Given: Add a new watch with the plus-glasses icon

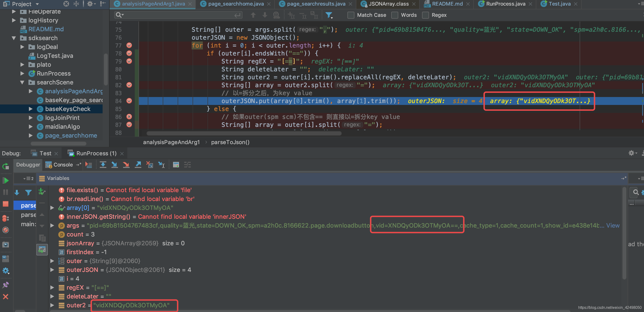Looking at the screenshot, I should coord(42,192).
